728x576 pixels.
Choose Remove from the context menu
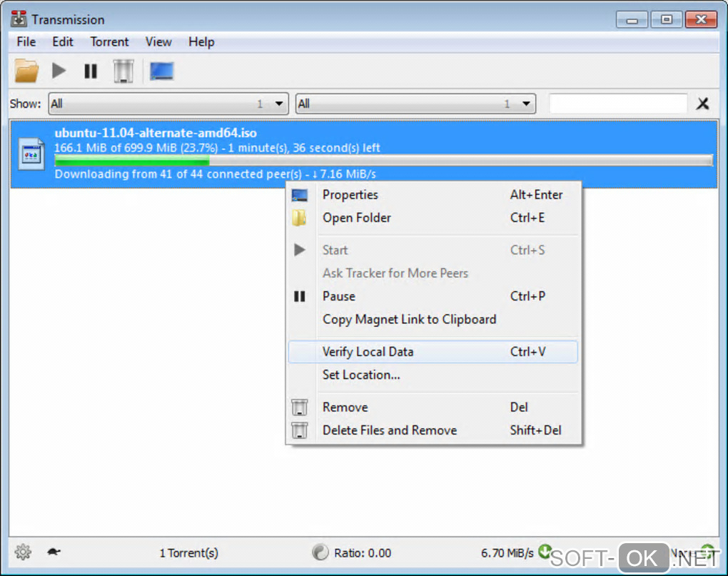[433, 407]
